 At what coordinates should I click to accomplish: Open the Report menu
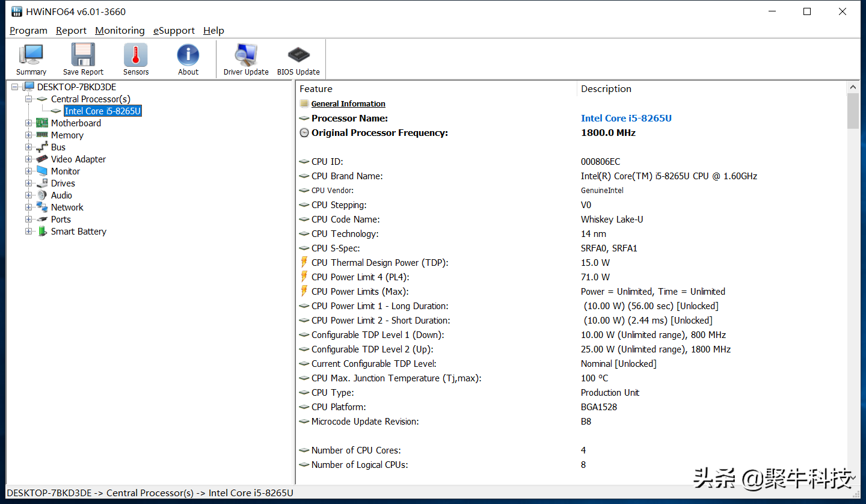71,31
